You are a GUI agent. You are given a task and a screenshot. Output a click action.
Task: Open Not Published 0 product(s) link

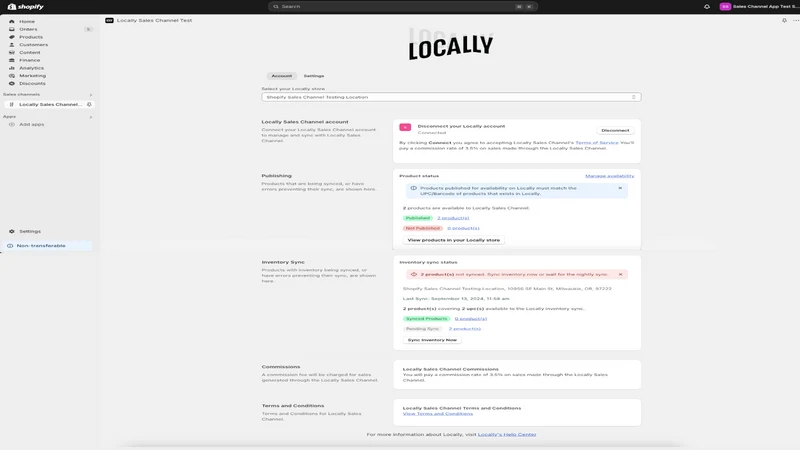coord(463,228)
